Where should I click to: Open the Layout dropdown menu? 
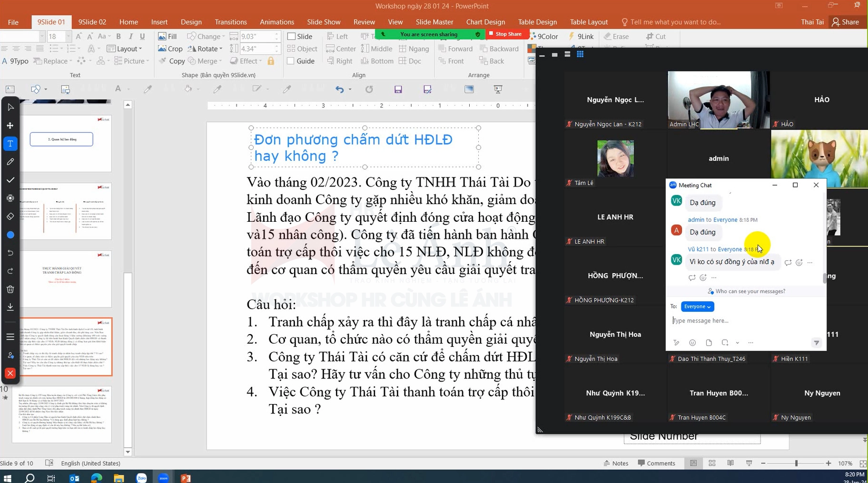125,49
